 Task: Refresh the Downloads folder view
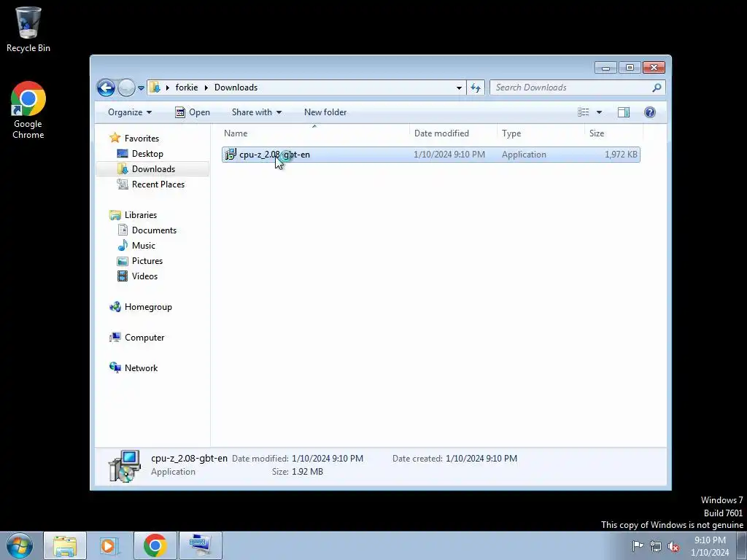point(476,87)
